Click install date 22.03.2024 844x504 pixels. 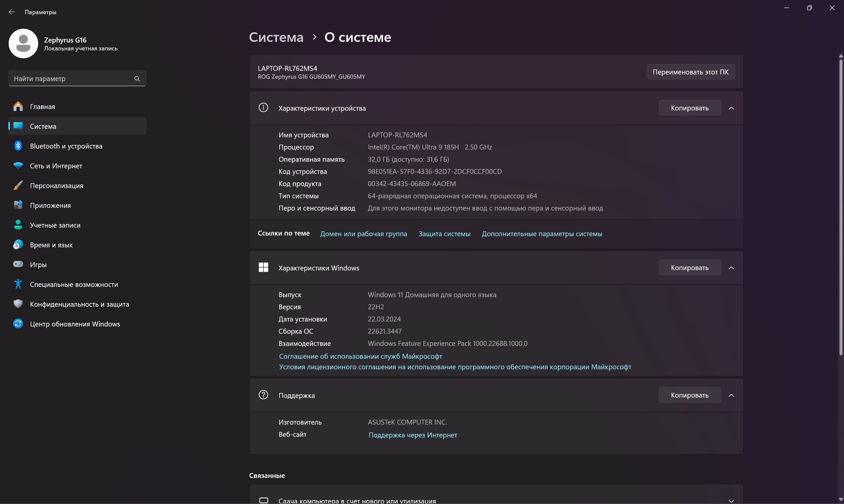(384, 319)
